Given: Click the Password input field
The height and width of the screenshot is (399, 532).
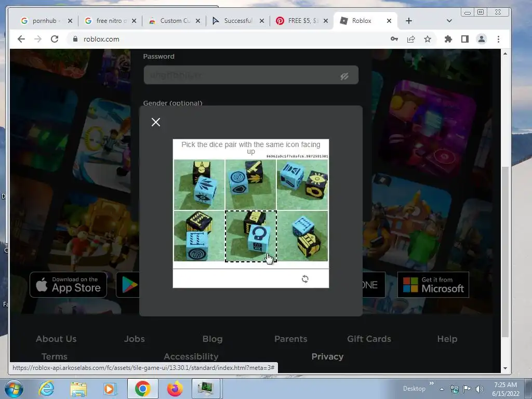Looking at the screenshot, I should 251,75.
